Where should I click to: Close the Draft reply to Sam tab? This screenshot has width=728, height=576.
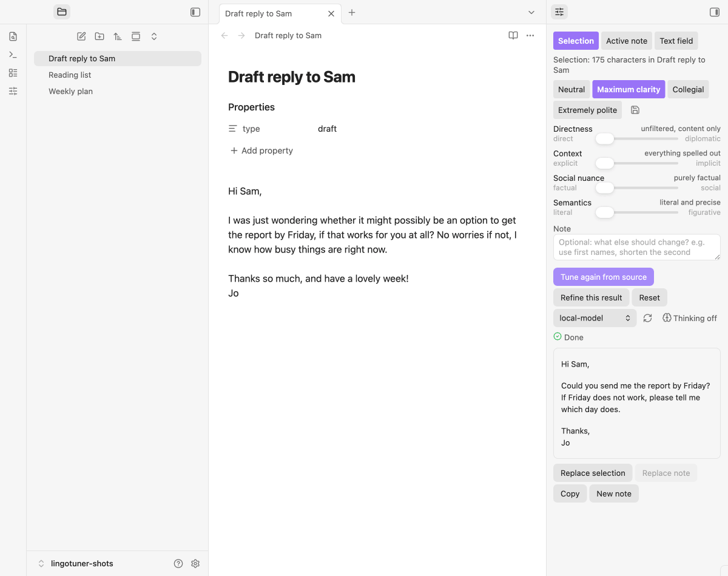(331, 13)
